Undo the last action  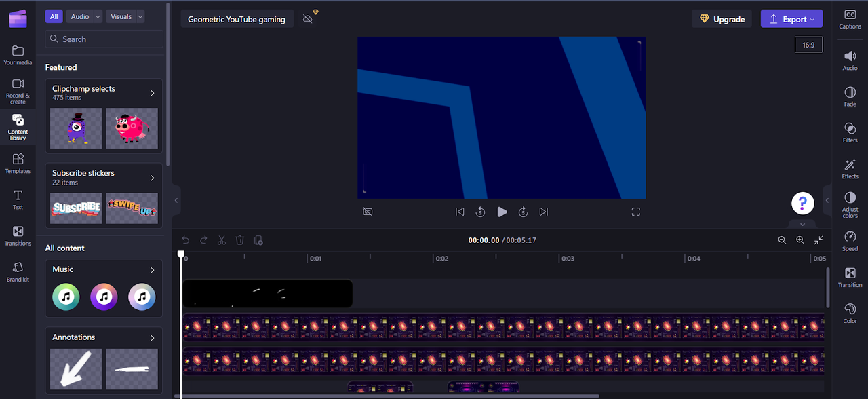pos(186,240)
